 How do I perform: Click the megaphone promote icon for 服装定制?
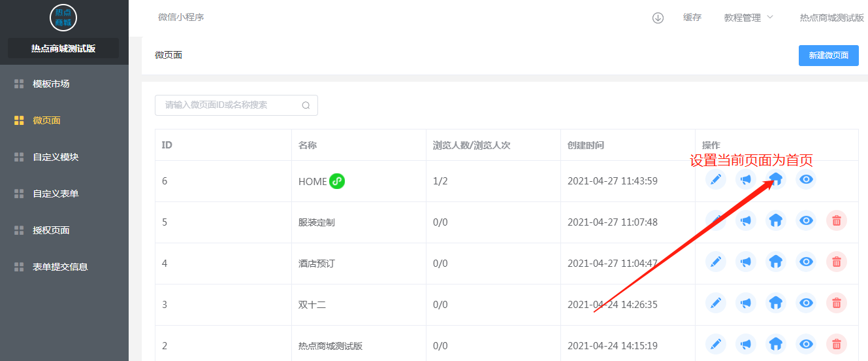(746, 220)
